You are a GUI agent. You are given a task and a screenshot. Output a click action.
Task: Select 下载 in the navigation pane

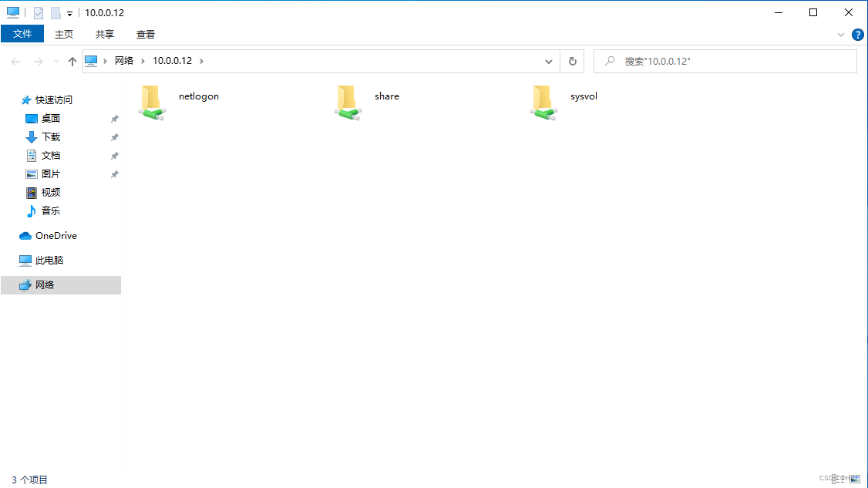pyautogui.click(x=50, y=136)
